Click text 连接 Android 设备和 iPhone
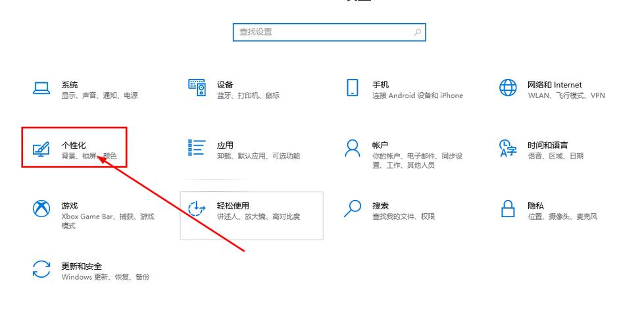644x329 pixels. 418,95
